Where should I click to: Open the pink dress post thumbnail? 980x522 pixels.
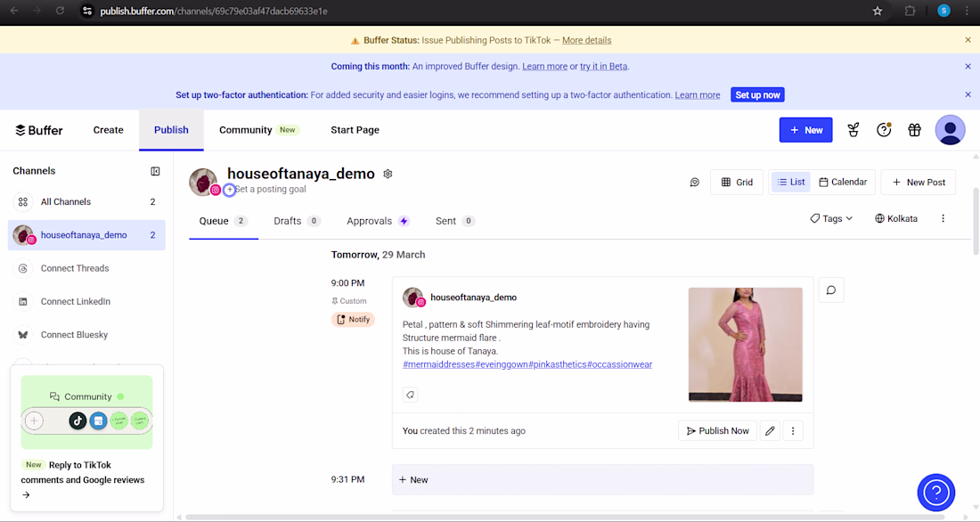coord(745,345)
